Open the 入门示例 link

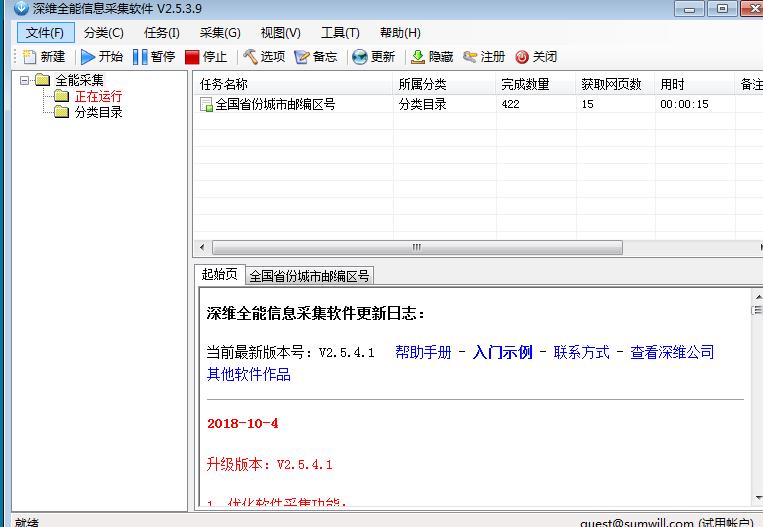(x=502, y=352)
